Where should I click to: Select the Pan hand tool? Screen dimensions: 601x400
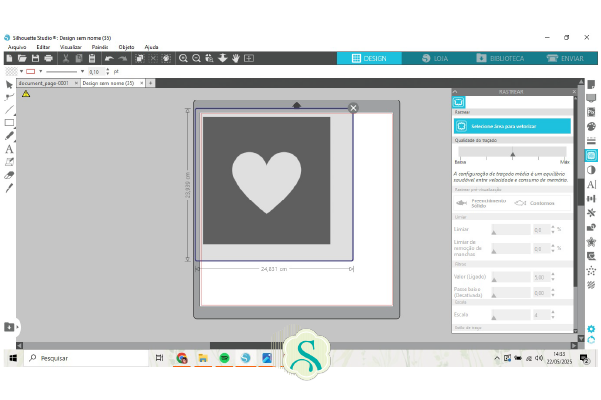click(x=235, y=58)
